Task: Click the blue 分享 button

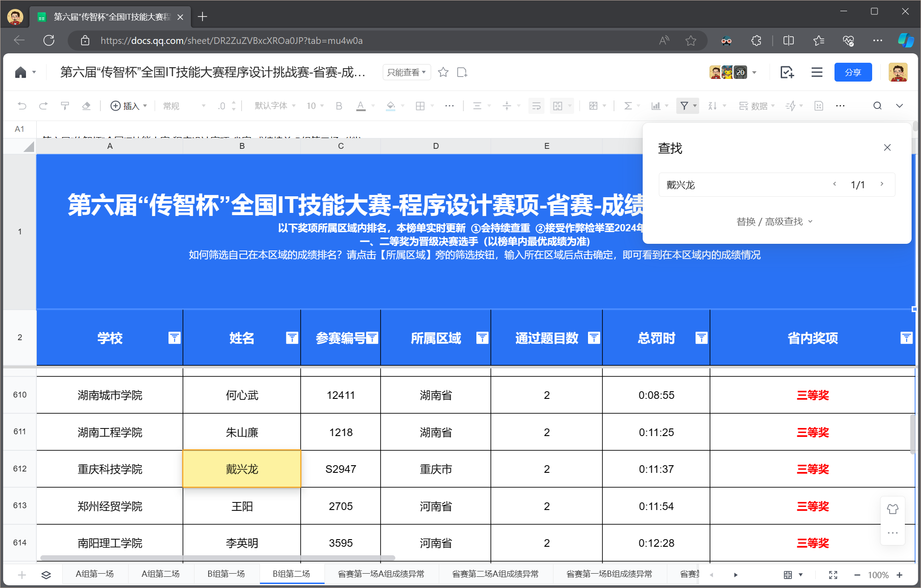Action: click(x=852, y=72)
